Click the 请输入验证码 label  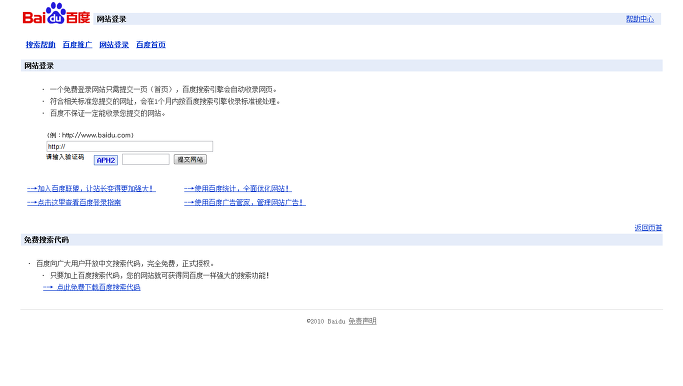tap(65, 157)
